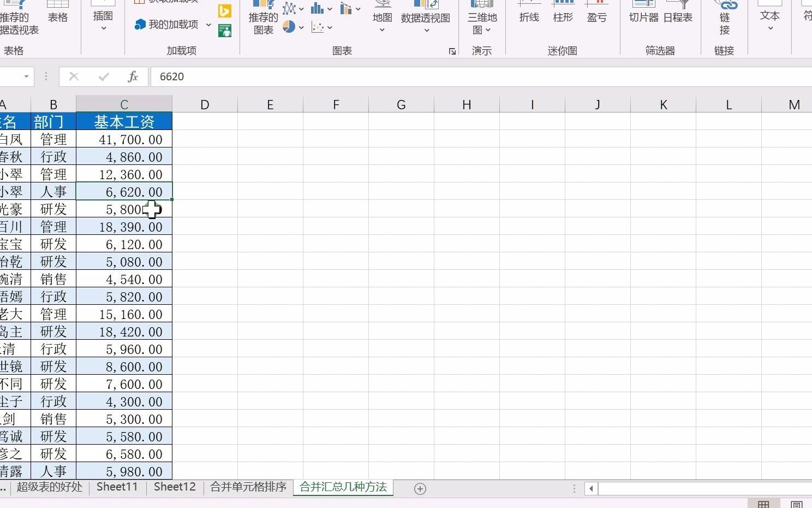Insert a scatter chart icon

coord(317,27)
